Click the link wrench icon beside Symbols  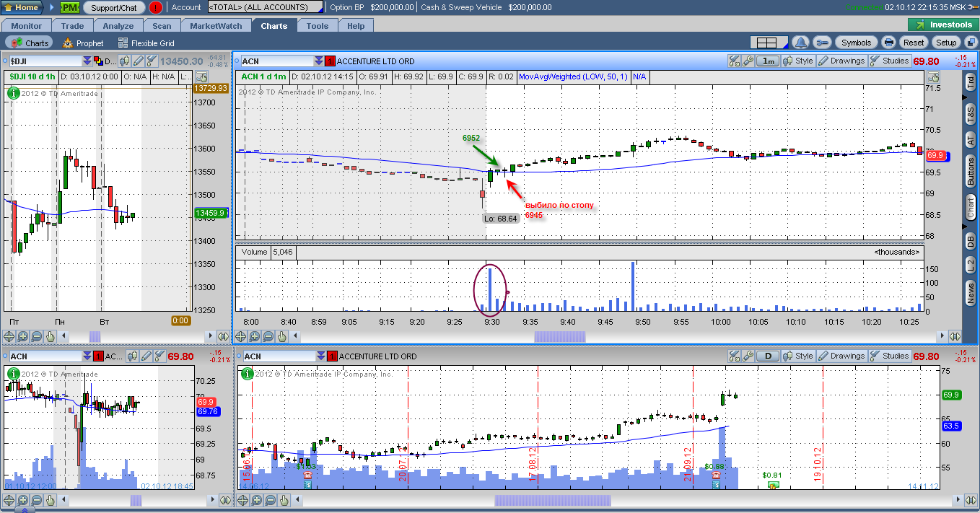click(823, 43)
